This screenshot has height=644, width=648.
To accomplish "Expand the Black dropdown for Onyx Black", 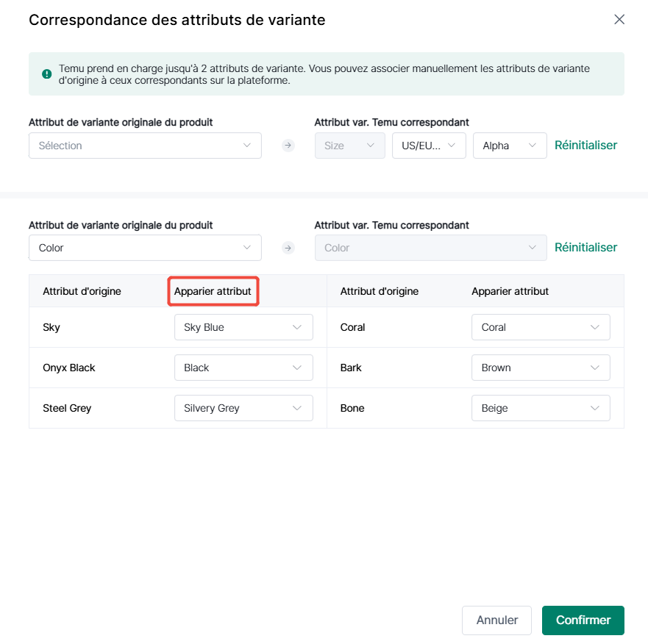I will tap(243, 368).
